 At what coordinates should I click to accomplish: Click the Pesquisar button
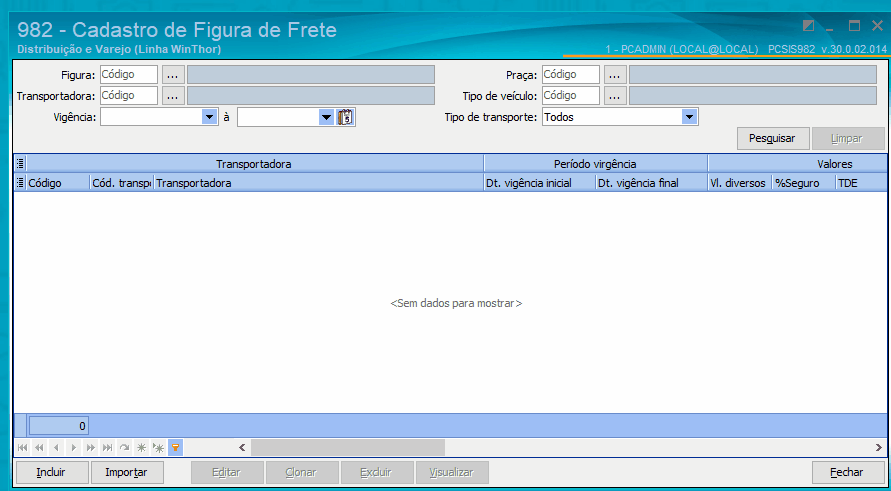pos(773,138)
